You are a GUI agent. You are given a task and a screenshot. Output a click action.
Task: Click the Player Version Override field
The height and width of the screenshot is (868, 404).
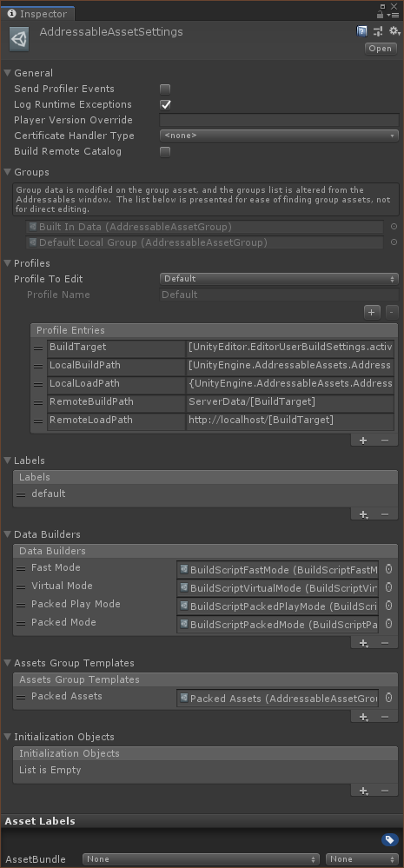click(x=279, y=120)
